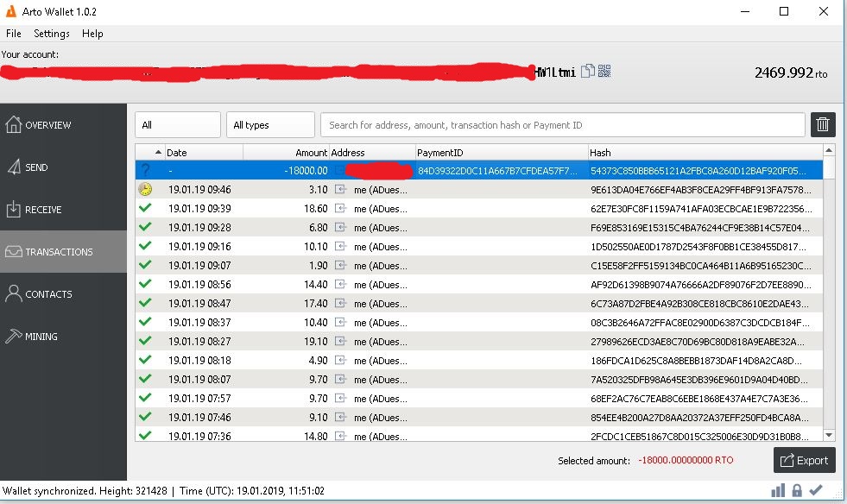
Task: Click the unknown status icon of the -18000.00 transaction
Action: [x=145, y=170]
